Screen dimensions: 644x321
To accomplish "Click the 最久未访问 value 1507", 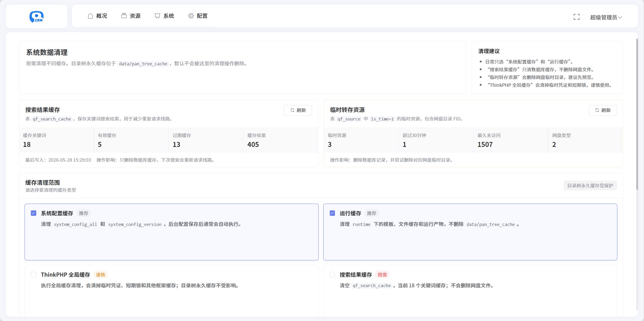I will click(x=485, y=145).
